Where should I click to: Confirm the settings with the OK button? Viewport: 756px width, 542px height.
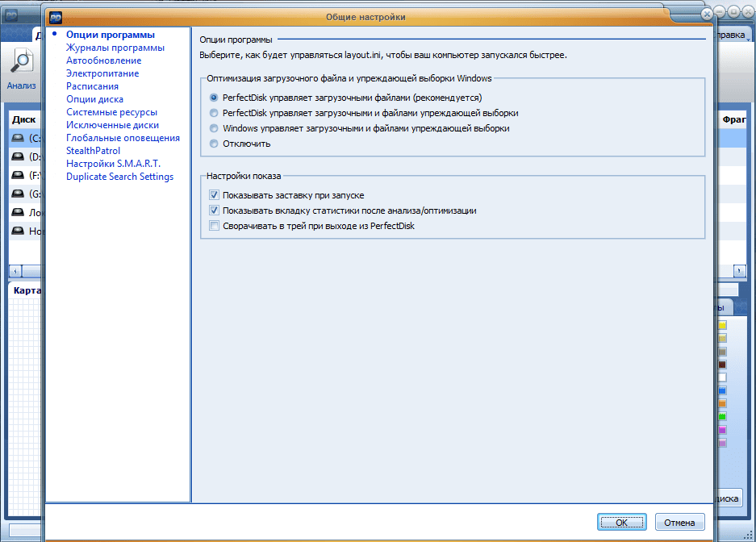[x=621, y=523]
